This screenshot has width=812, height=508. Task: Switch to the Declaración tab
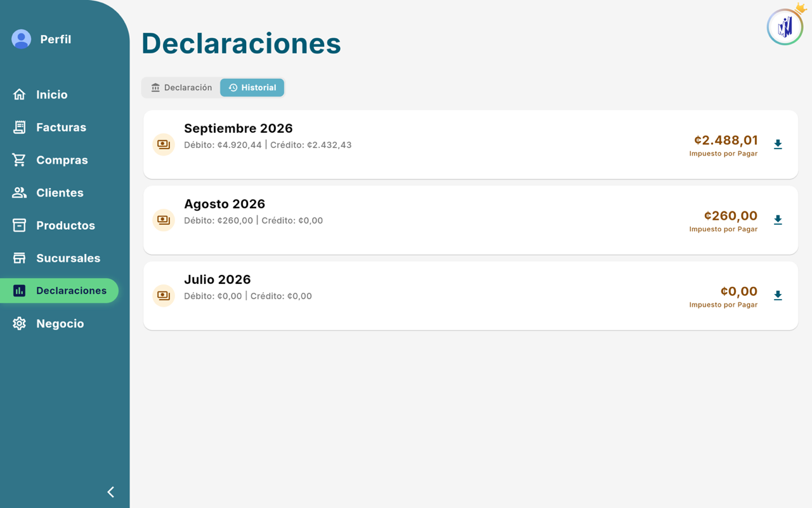(x=181, y=88)
